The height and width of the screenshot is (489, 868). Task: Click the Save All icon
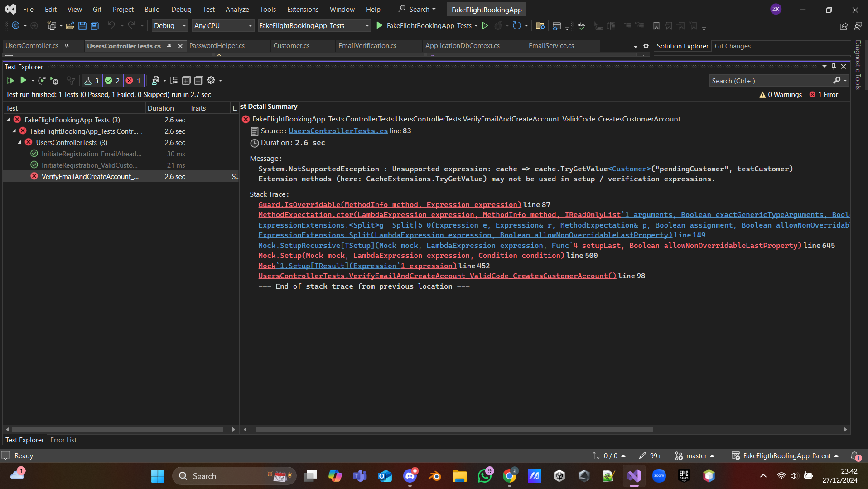click(x=95, y=26)
